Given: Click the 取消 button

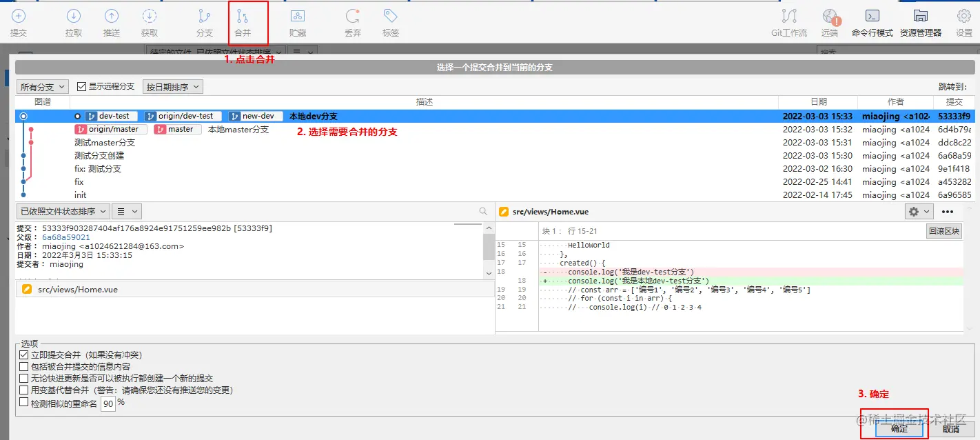Looking at the screenshot, I should [951, 428].
